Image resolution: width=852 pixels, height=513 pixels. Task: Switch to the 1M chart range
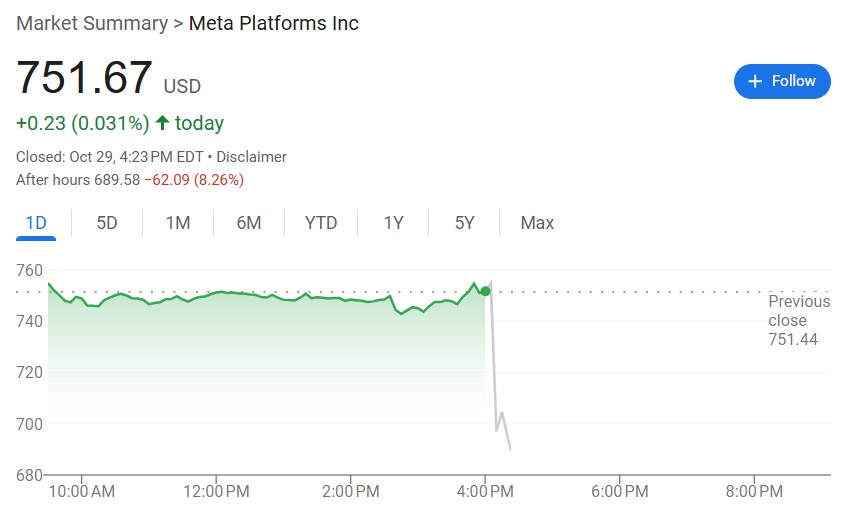[x=178, y=223]
